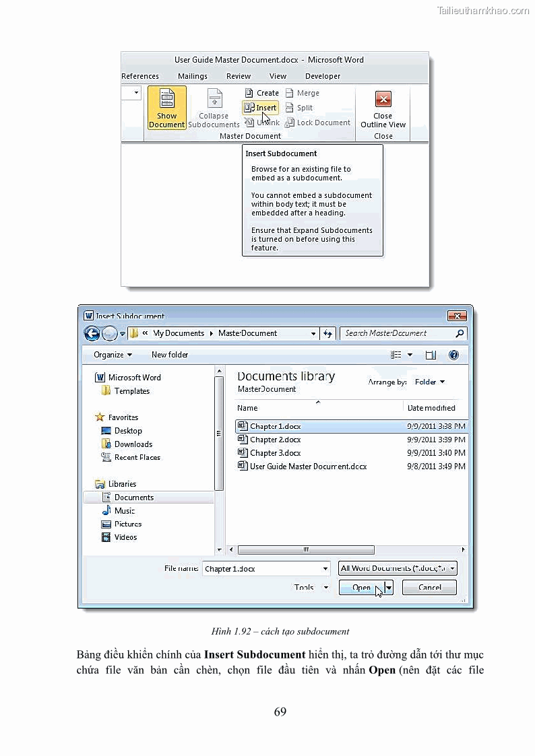
Task: Click the Collapse Subdocuments icon
Action: (214, 99)
